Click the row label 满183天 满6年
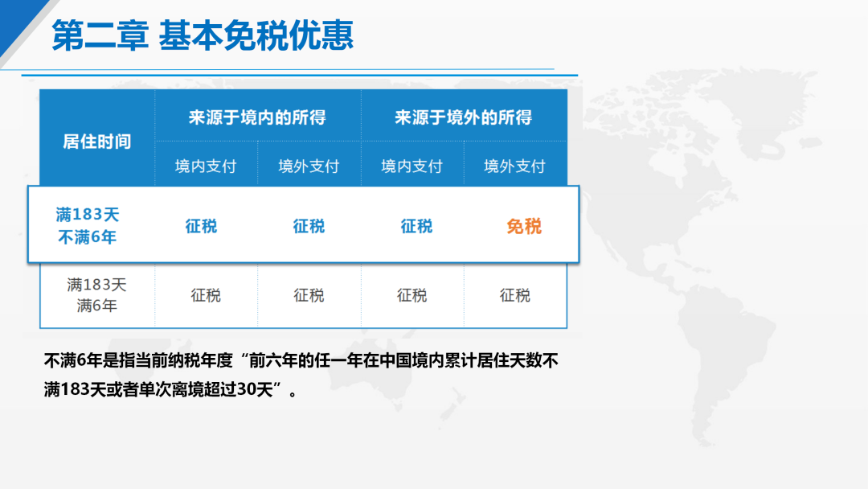Image resolution: width=868 pixels, height=489 pixels. (x=97, y=295)
